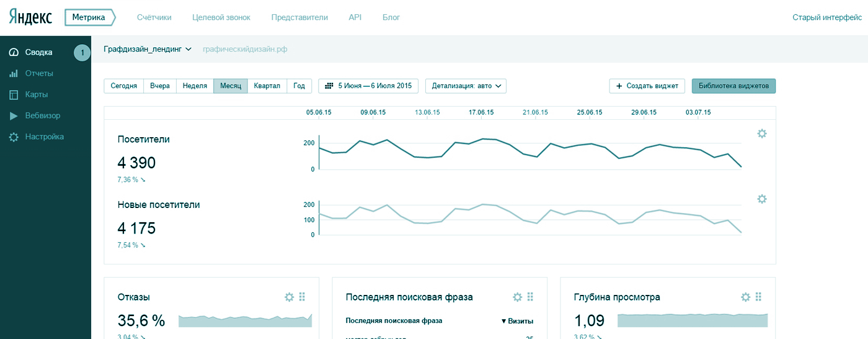Click drag handle on Отказы widget
The height and width of the screenshot is (339, 868).
coord(302,297)
